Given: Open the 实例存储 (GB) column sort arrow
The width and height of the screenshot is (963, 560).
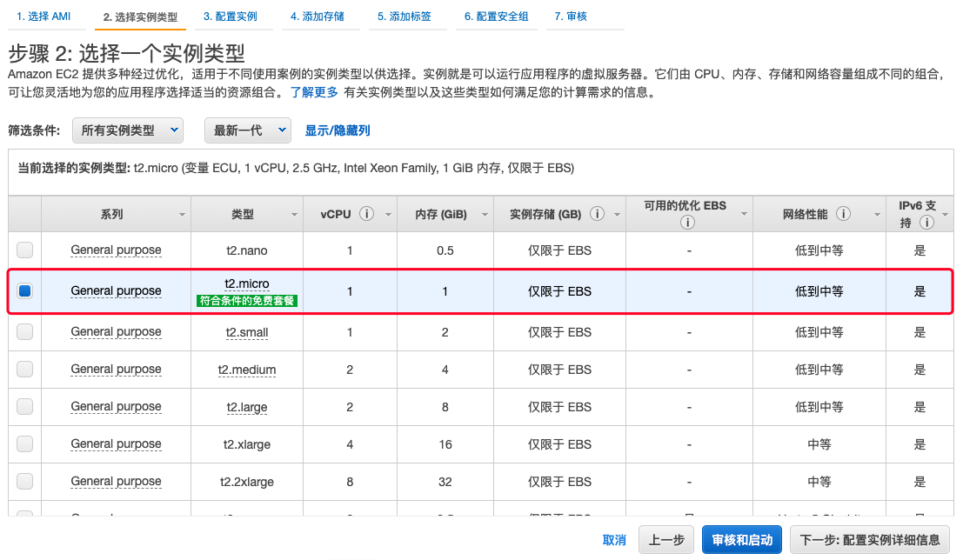Looking at the screenshot, I should click(618, 215).
